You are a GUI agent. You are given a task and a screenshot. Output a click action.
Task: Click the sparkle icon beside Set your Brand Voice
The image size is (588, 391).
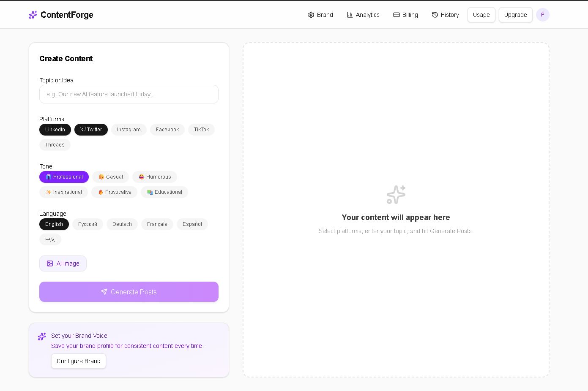point(42,337)
